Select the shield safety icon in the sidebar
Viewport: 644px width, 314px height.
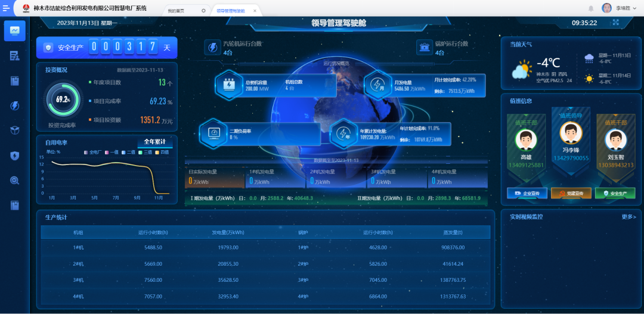14,156
